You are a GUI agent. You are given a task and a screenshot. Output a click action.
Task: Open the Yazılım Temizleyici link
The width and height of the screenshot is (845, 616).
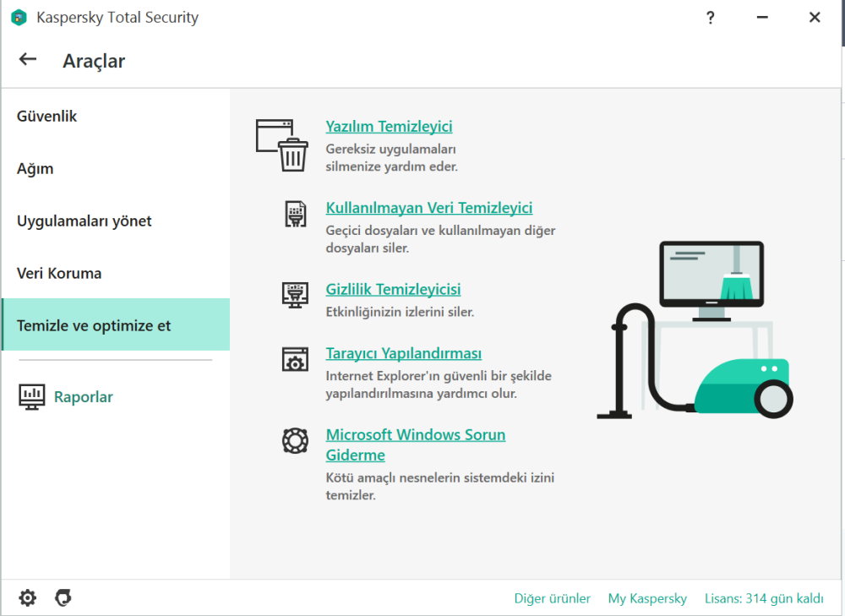(x=389, y=126)
